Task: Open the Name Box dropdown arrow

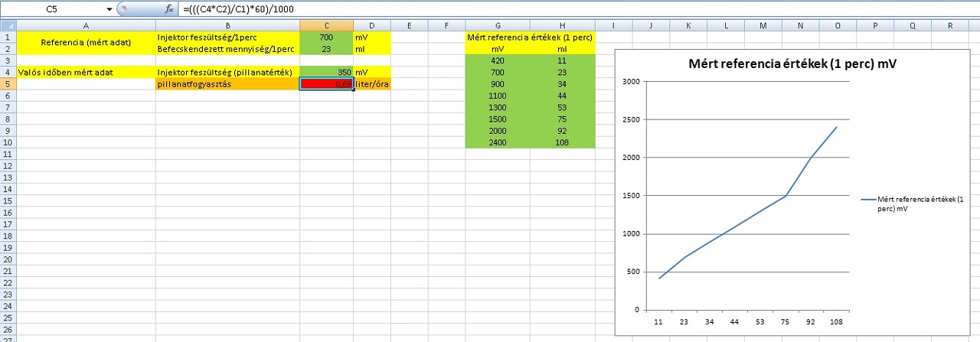Action: click(109, 8)
